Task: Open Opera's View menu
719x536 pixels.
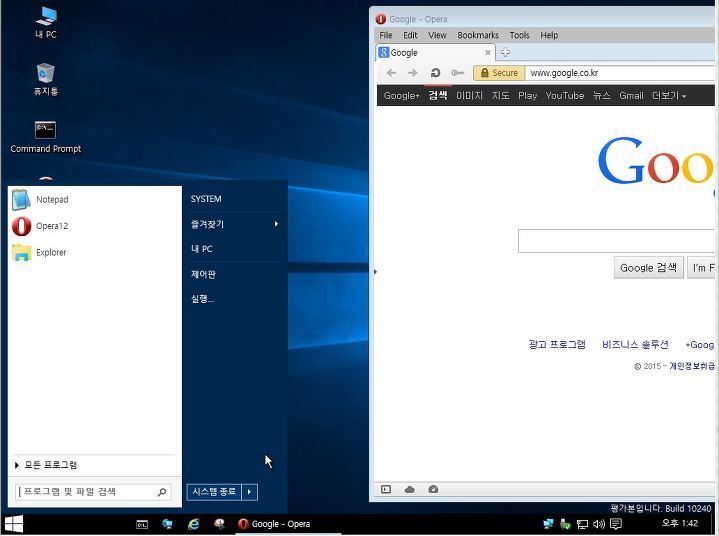Action: [x=437, y=35]
